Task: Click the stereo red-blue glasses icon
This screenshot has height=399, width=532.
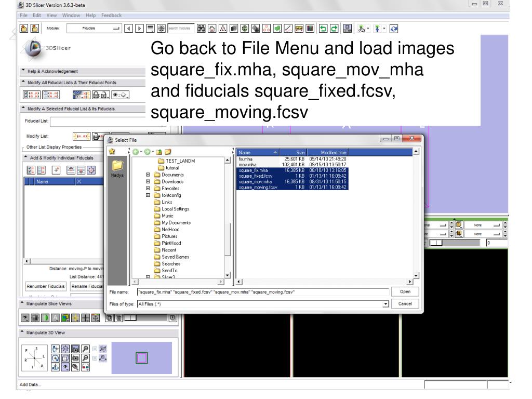Action: (x=86, y=367)
